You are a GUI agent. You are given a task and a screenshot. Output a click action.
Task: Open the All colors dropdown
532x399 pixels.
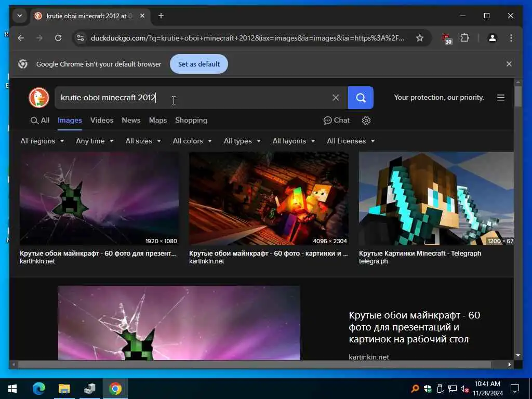pyautogui.click(x=192, y=141)
